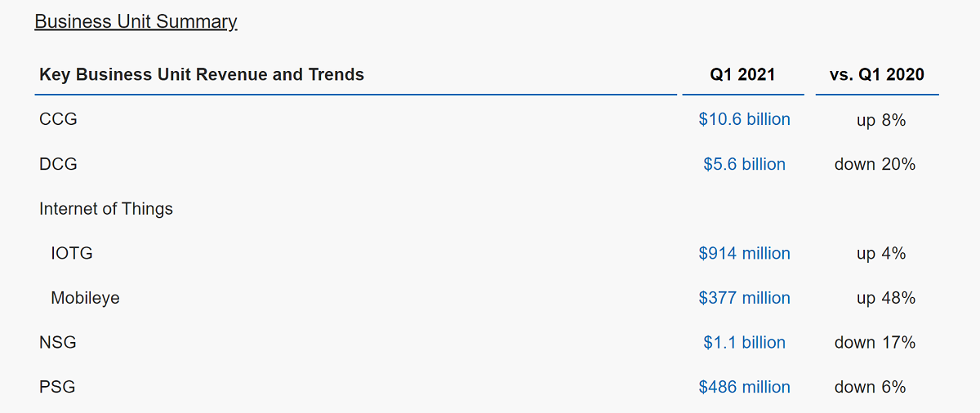Screen dimensions: 980x413
Task: Open the CCG $10.6 billion link
Action: 744,120
